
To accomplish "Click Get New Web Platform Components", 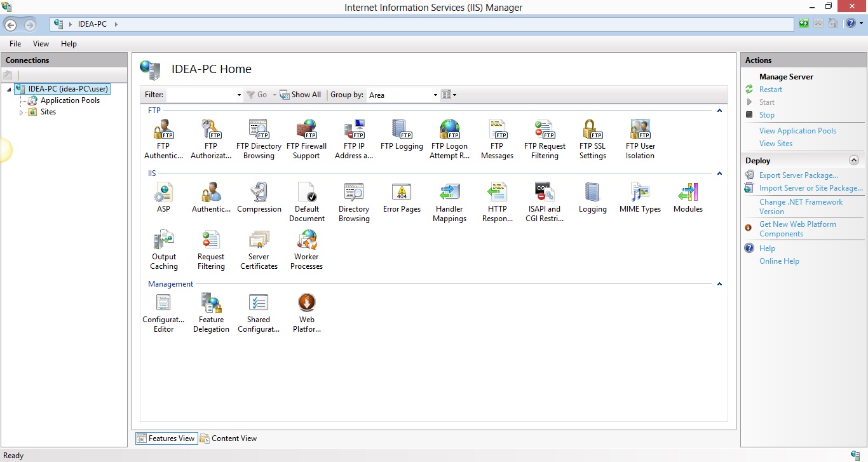I will point(797,229).
